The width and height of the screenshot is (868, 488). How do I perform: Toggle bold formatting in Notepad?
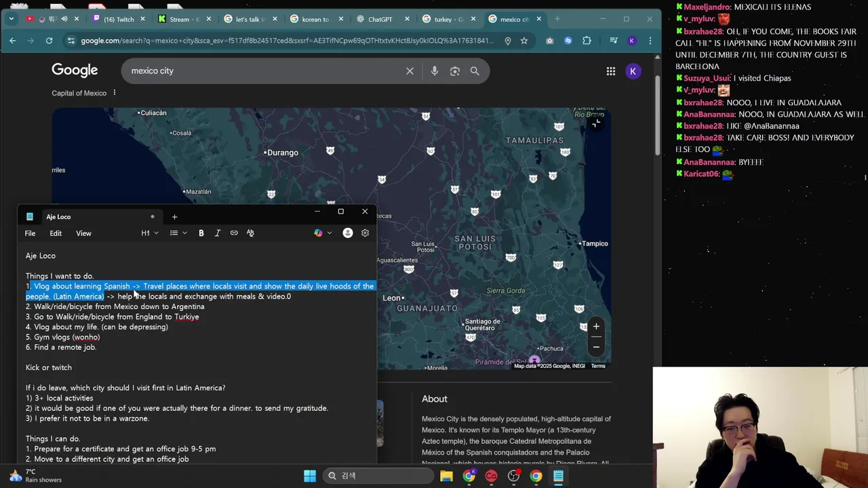(201, 233)
